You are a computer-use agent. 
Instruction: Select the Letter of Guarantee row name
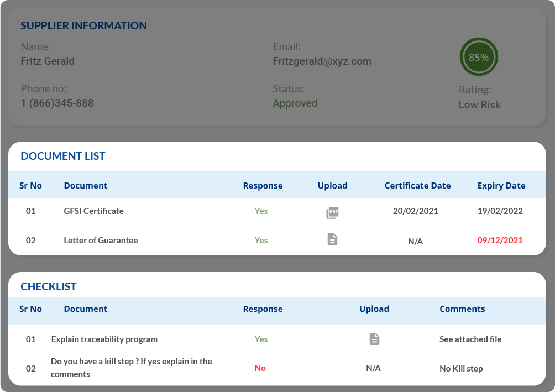click(x=101, y=241)
